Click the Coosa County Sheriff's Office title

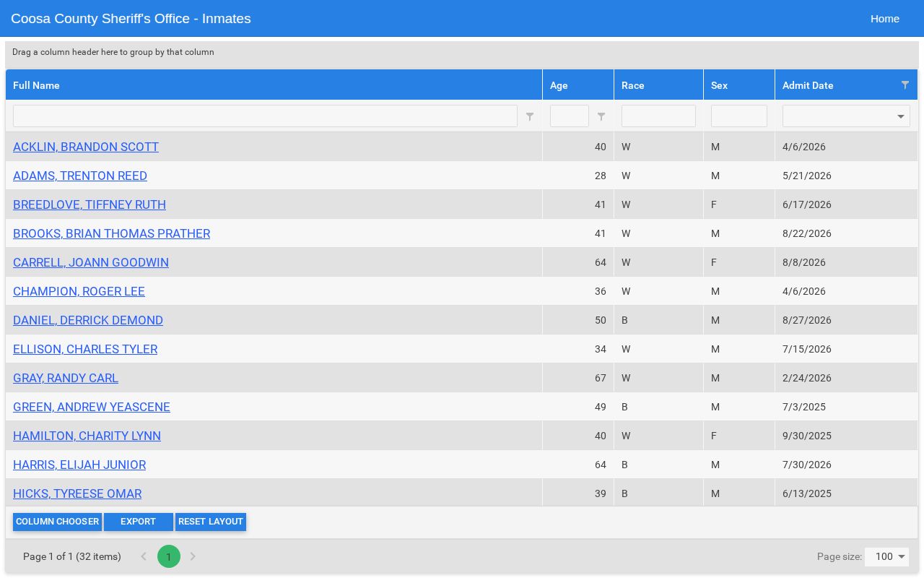coord(131,19)
